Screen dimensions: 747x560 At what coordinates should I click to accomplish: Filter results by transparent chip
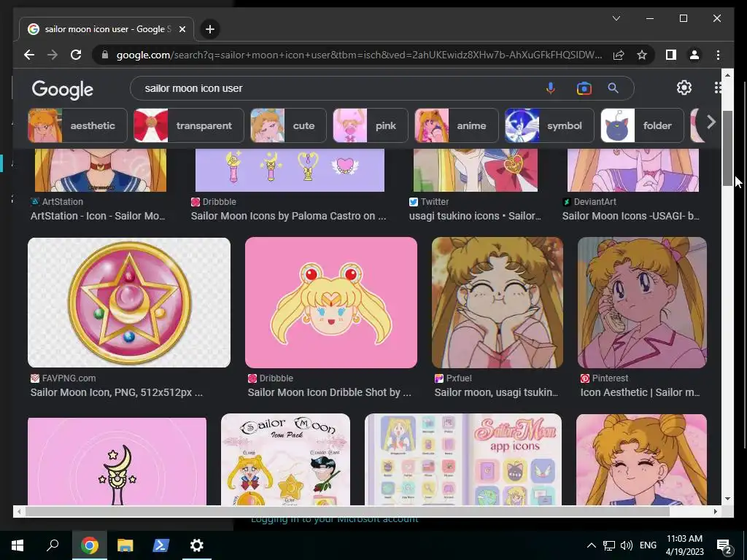tap(189, 125)
